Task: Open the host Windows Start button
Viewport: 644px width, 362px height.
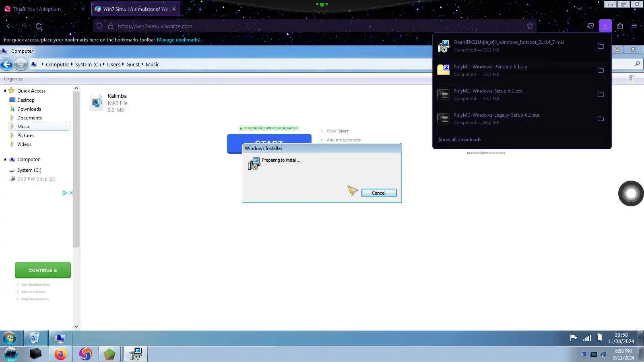Action: coord(10,354)
